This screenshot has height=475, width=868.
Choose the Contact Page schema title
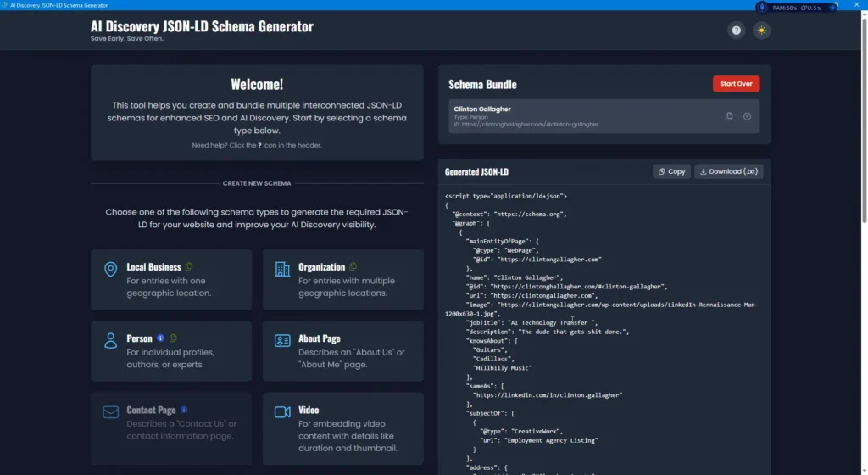[151, 410]
